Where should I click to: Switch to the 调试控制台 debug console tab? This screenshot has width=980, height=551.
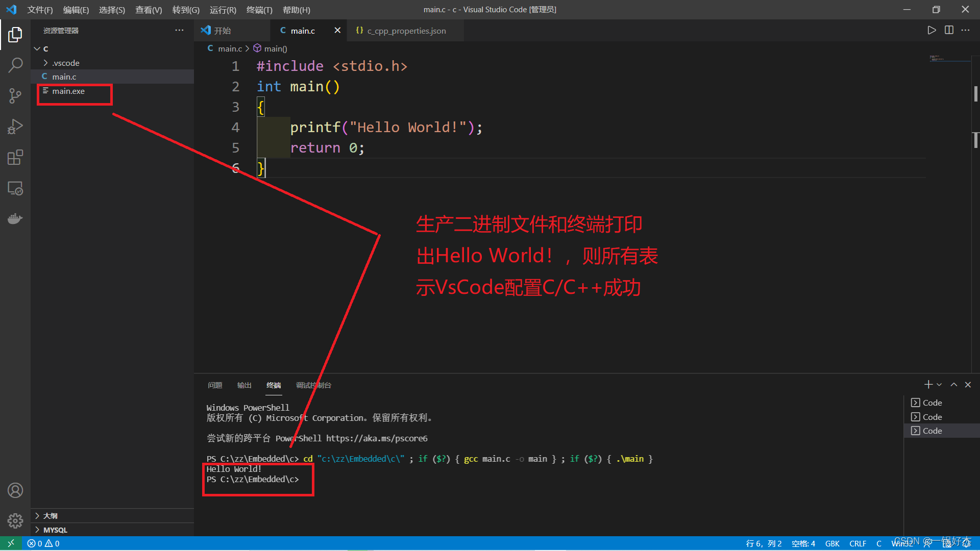[x=313, y=385]
